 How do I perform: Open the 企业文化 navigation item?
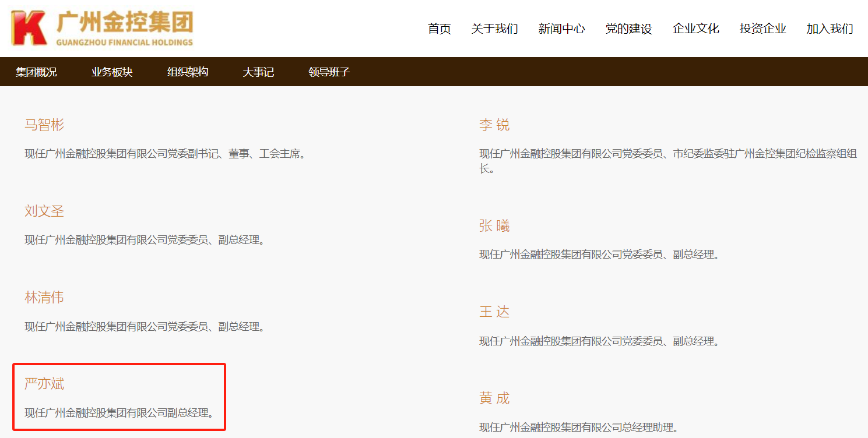696,29
